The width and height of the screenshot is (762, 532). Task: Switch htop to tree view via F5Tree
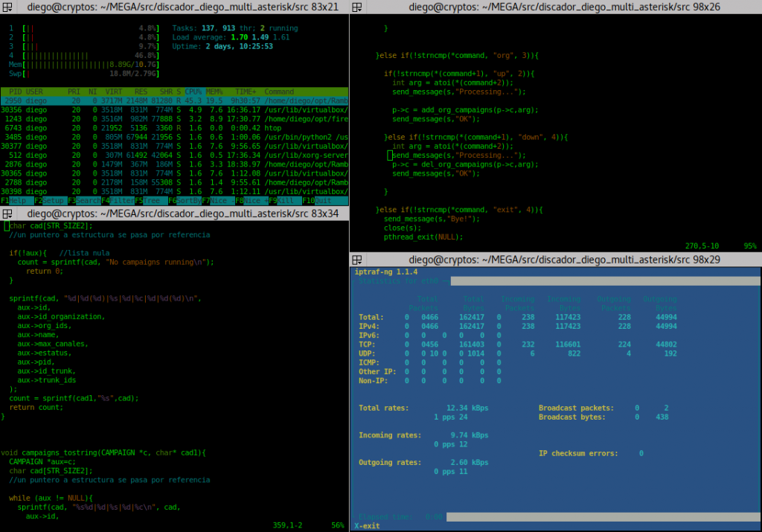[x=150, y=201]
